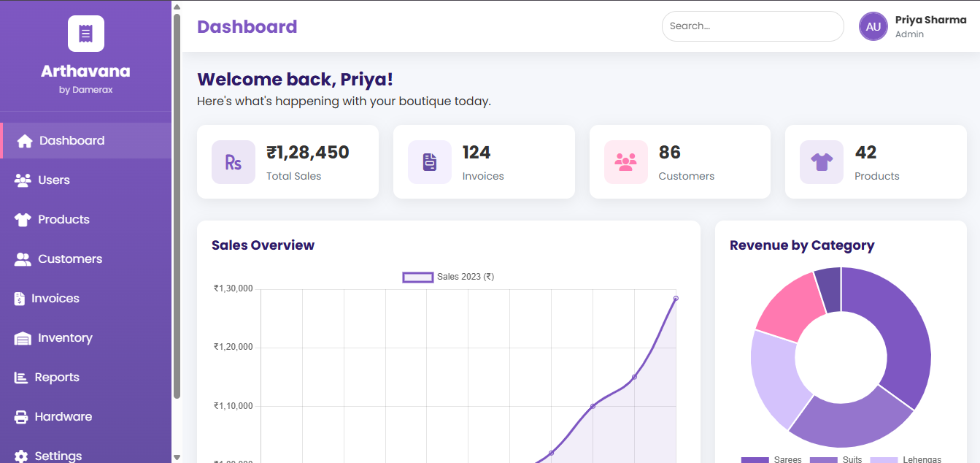This screenshot has width=980, height=463.
Task: Click the Hardware printer icon in sidebar
Action: [x=21, y=417]
